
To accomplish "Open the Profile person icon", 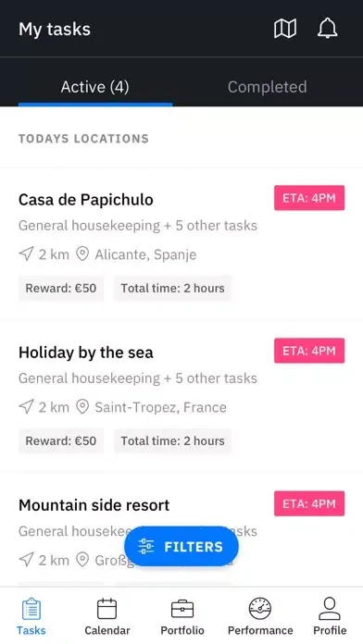I will (x=330, y=609).
